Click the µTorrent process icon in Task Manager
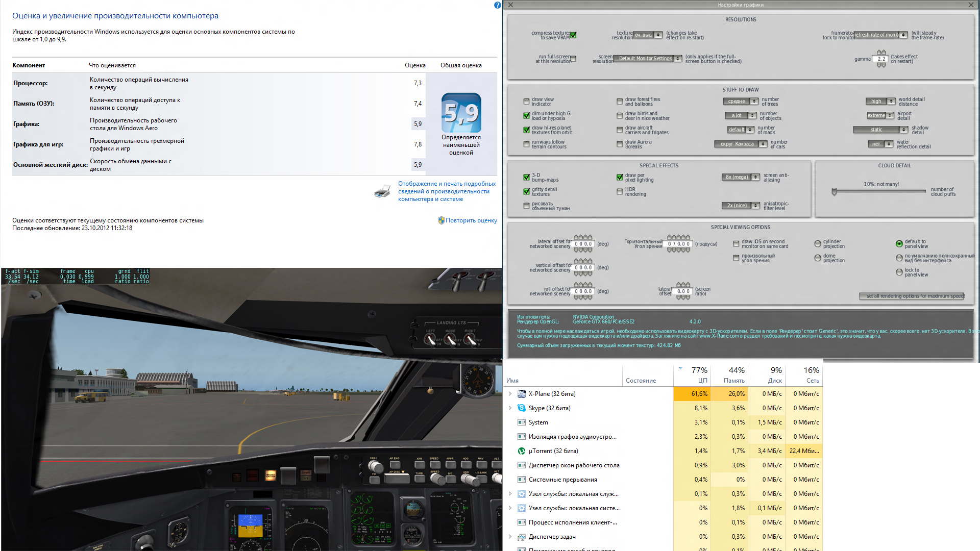 (x=522, y=451)
